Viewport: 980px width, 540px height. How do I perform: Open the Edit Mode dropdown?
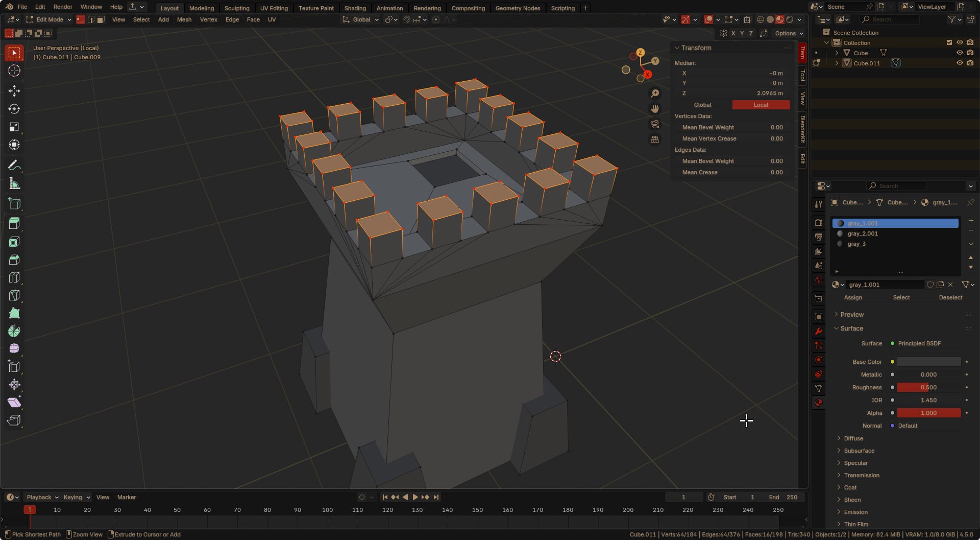(x=49, y=19)
